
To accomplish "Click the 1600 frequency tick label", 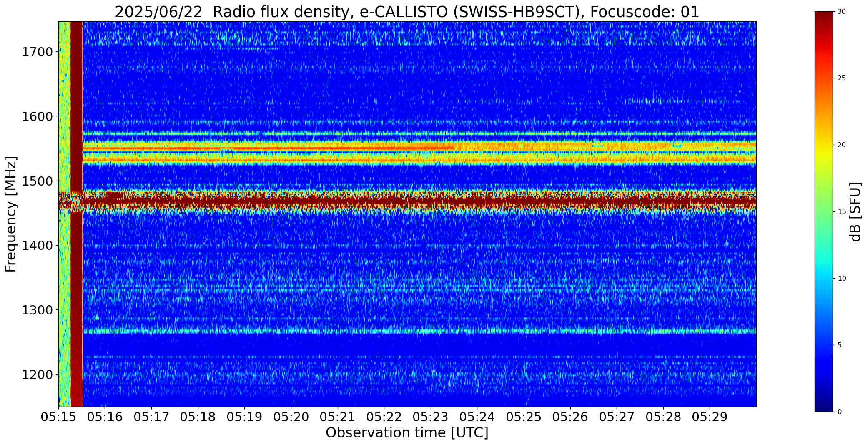I will [37, 116].
